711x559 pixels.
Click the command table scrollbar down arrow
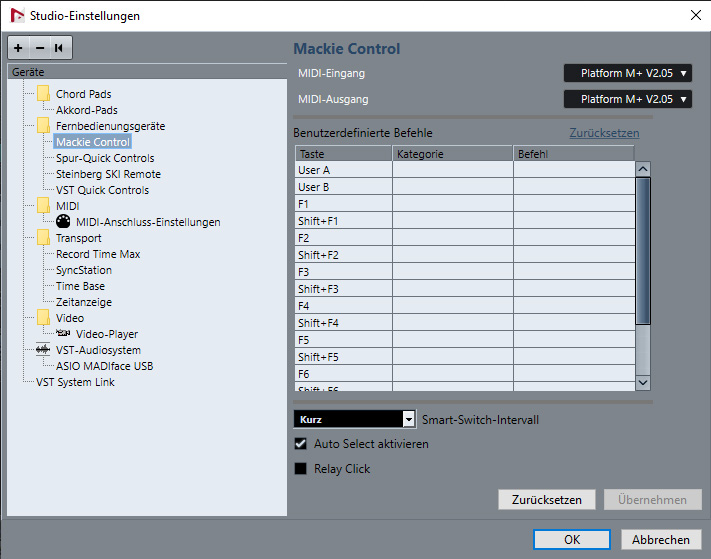pyautogui.click(x=643, y=382)
